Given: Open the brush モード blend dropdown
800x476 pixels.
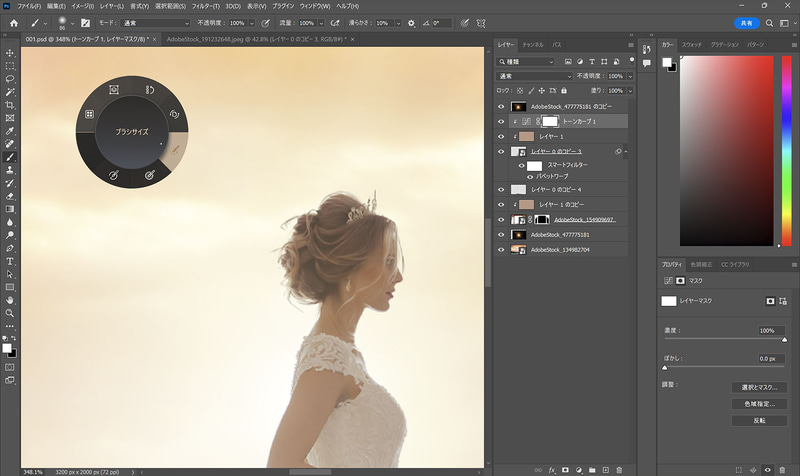Looking at the screenshot, I should (155, 22).
